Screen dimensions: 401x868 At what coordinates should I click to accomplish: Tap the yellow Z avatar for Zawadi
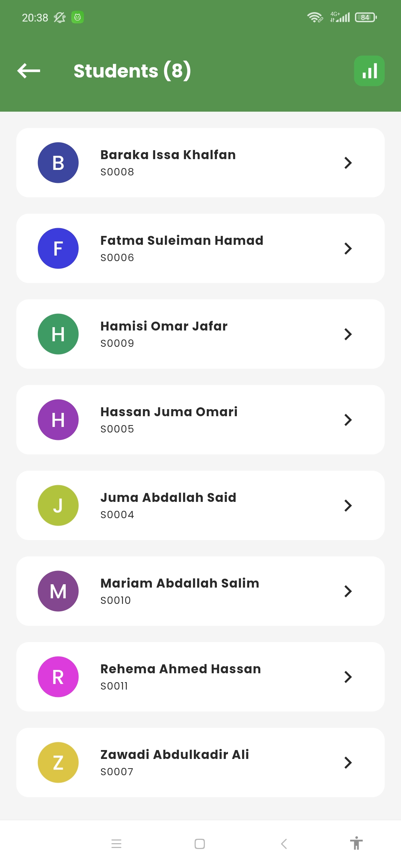coord(58,763)
